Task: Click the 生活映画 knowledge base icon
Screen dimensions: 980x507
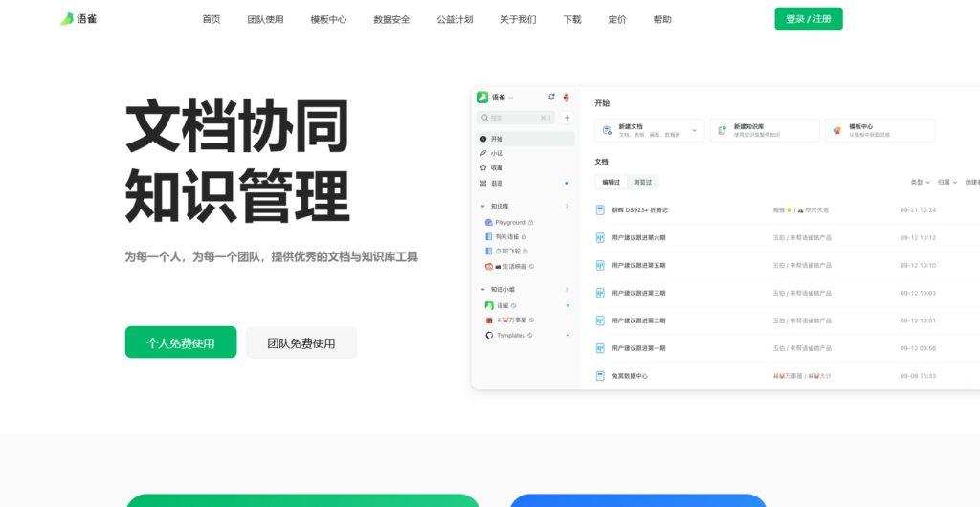Action: 489,266
